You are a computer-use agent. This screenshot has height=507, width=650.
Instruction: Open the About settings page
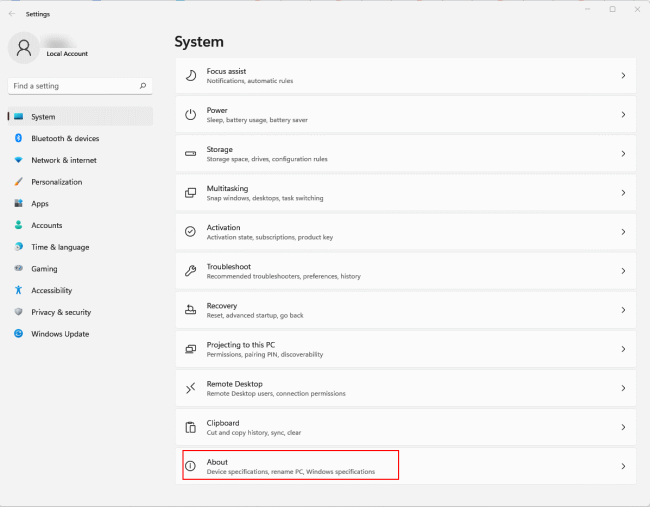click(x=290, y=466)
